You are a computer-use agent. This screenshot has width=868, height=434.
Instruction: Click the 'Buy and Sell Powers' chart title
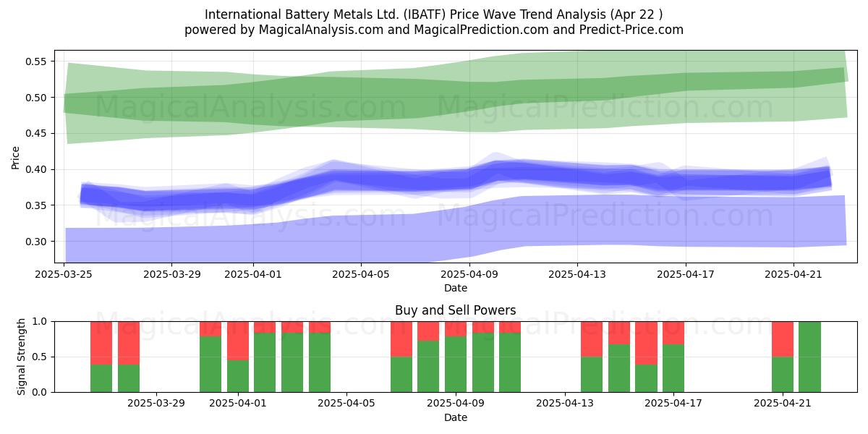coord(456,310)
